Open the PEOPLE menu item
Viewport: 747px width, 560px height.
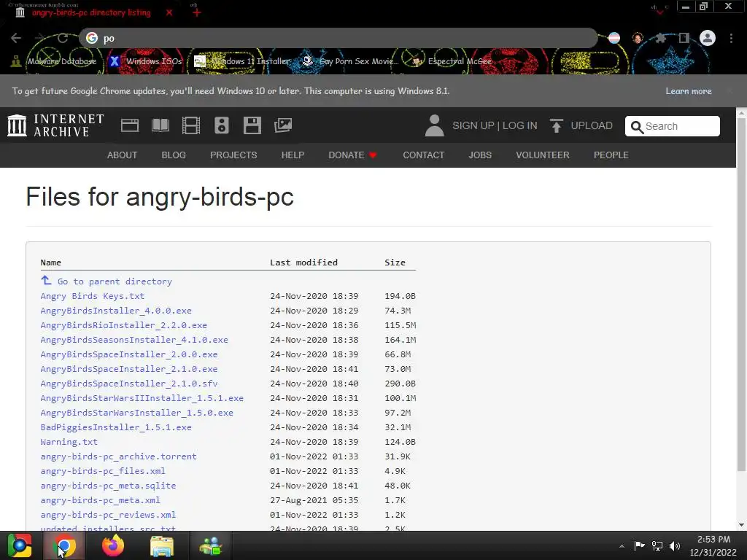611,155
